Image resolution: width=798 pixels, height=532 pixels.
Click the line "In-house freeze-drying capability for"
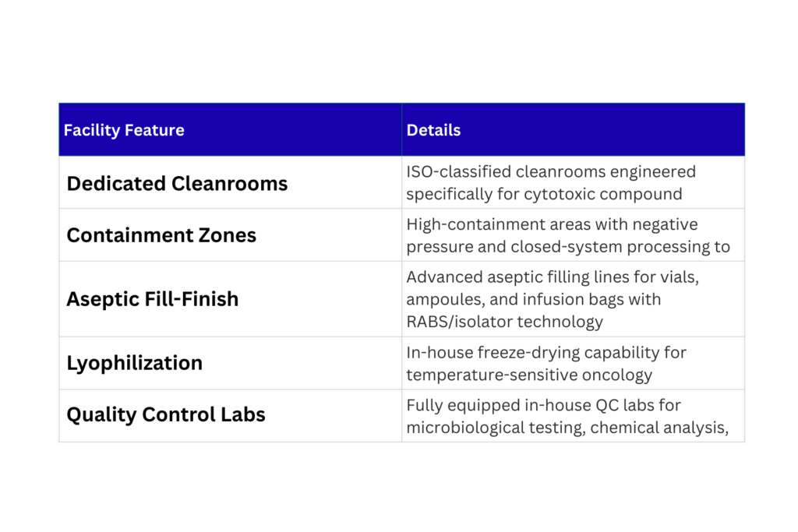(546, 352)
